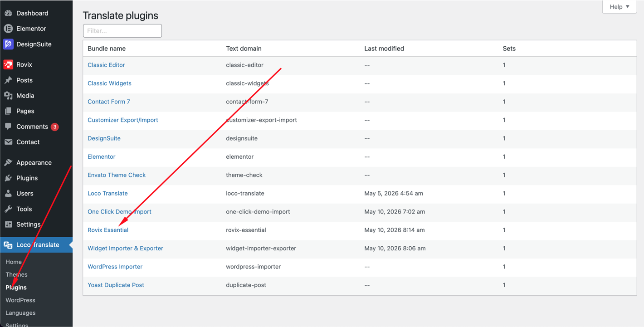Sort by Bundle name column header

coord(107,49)
